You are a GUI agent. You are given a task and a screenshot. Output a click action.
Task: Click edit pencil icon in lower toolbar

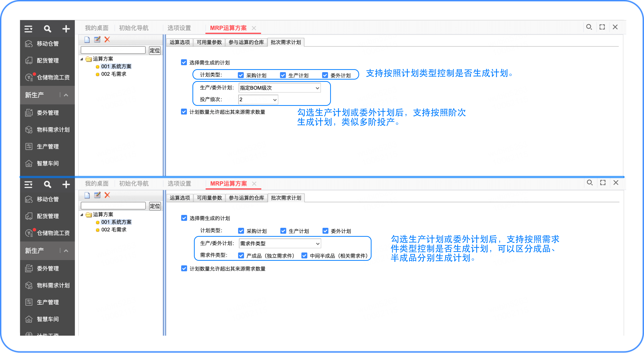click(97, 195)
